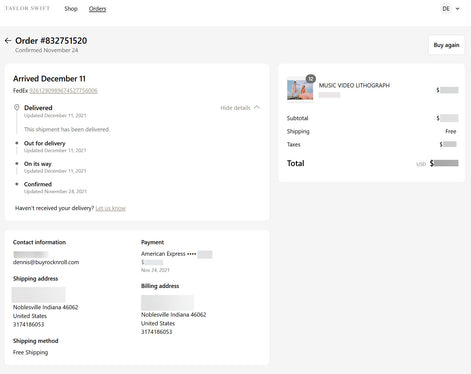Viewport: 471px width, 374px height.
Task: Click the Delivered location pin icon
Action: tap(16, 107)
